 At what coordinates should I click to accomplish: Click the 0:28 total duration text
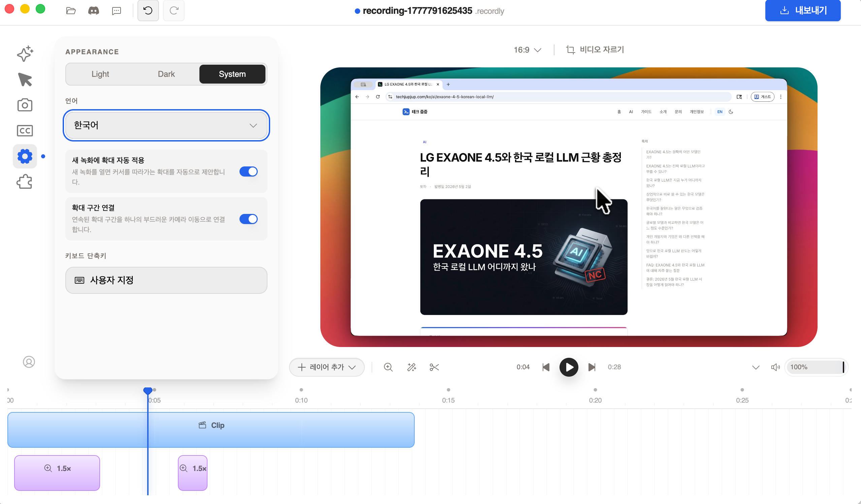614,367
